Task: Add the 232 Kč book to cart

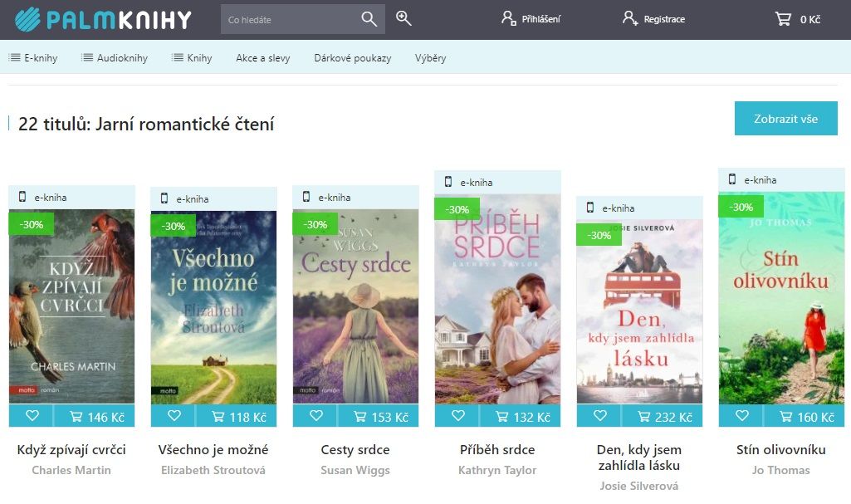Action: [663, 416]
